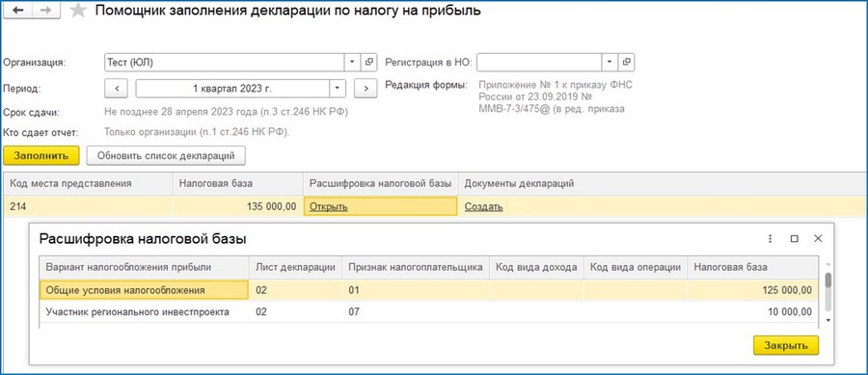The height and width of the screenshot is (375, 868).
Task: Click Код вида дохода column header
Action: pyautogui.click(x=536, y=267)
